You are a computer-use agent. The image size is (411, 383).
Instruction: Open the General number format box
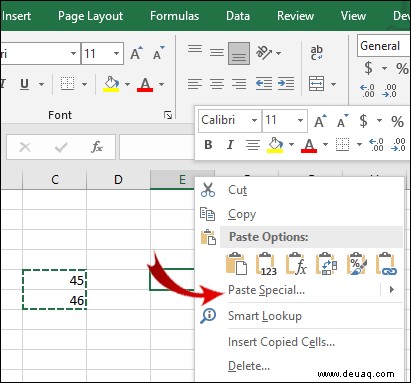click(x=383, y=45)
